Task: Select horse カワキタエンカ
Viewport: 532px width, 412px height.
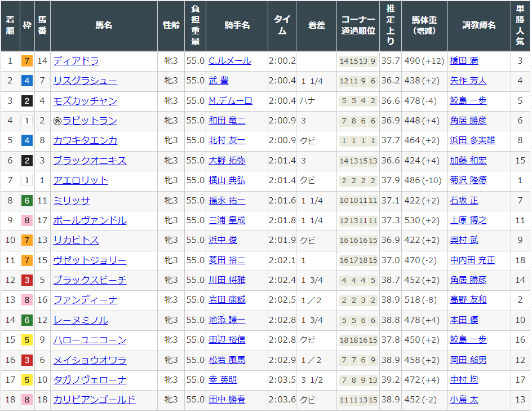Action: (85, 140)
